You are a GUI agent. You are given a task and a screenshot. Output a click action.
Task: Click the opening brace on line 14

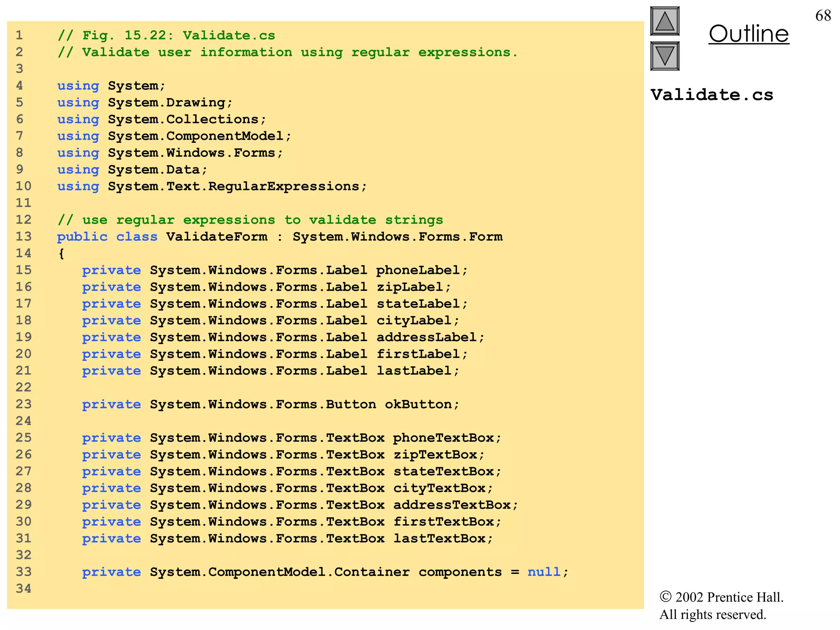tap(62, 253)
